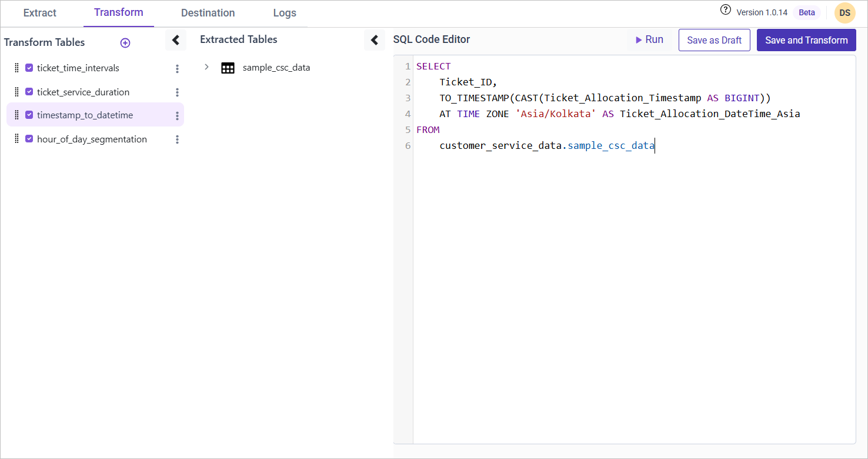The image size is (868, 459).
Task: Run the SQL query
Action: tap(649, 40)
